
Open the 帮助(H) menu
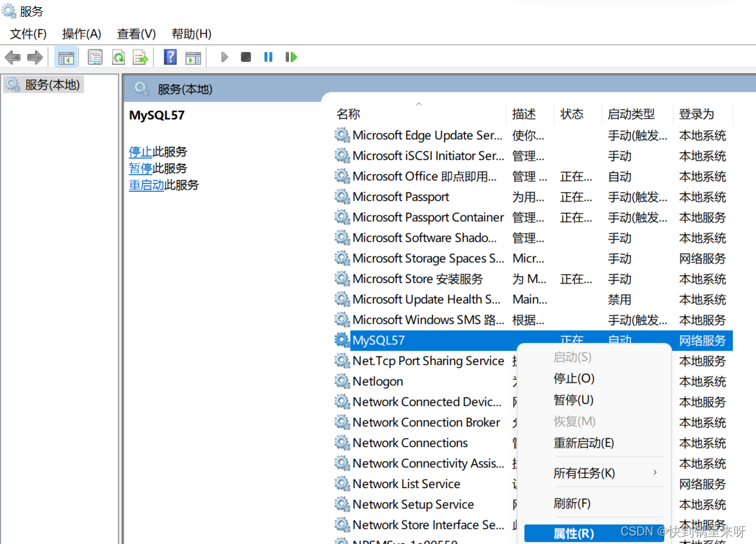(191, 34)
